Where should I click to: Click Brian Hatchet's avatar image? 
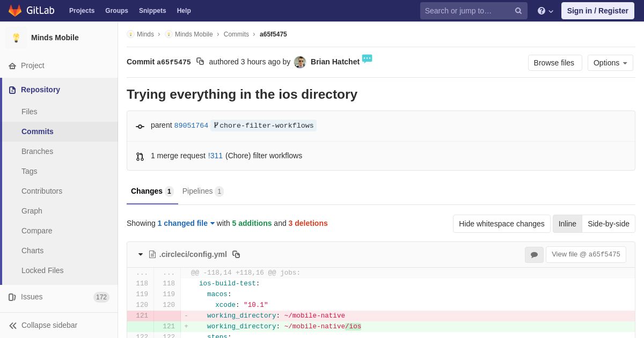300,62
